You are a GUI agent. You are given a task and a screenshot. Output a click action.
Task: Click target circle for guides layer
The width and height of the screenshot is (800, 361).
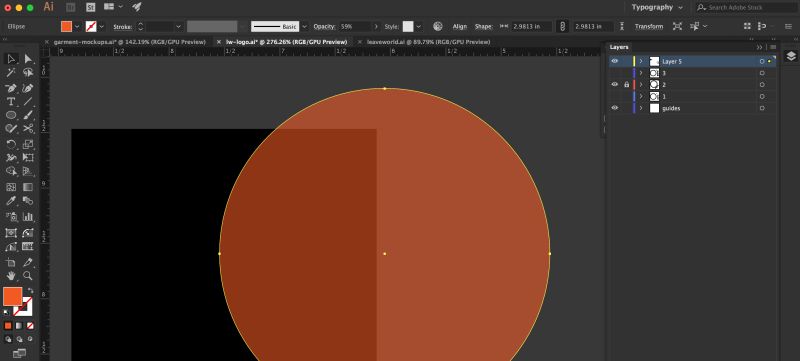coord(762,108)
